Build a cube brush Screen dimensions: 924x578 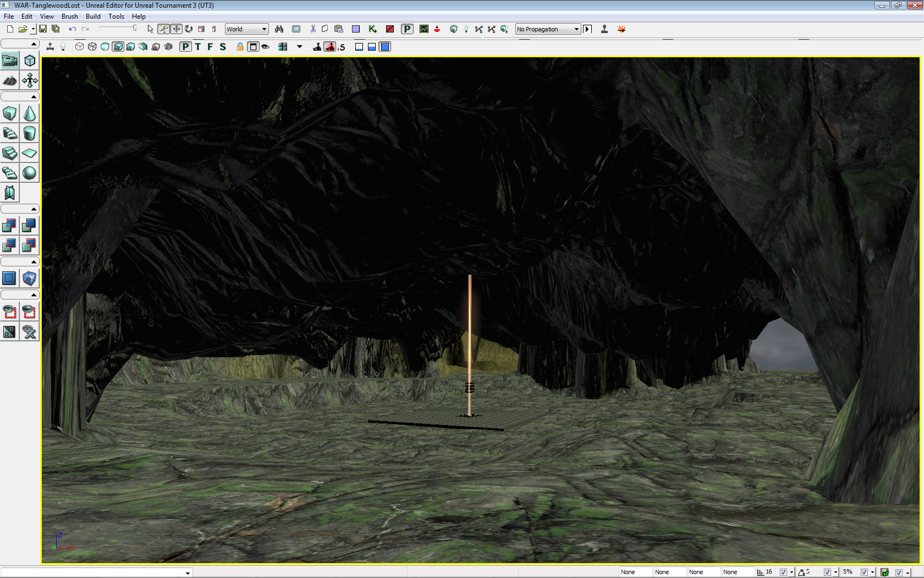[x=10, y=114]
